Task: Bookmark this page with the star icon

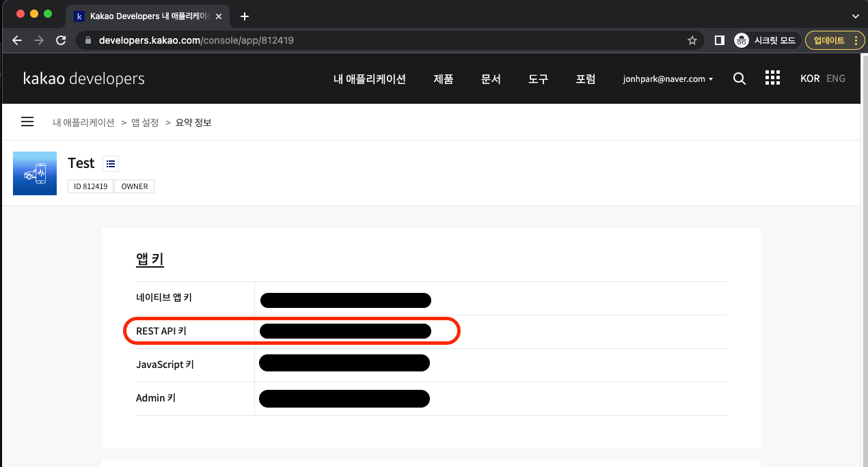Action: (x=692, y=40)
